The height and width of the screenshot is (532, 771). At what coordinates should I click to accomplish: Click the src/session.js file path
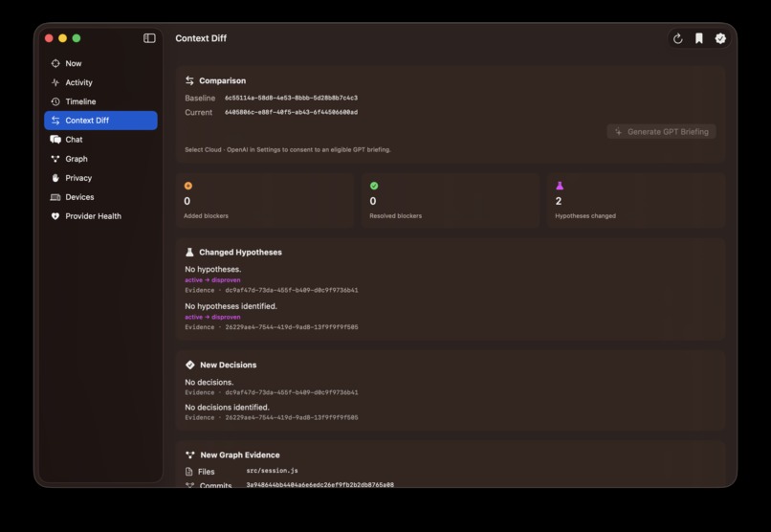[x=272, y=471]
